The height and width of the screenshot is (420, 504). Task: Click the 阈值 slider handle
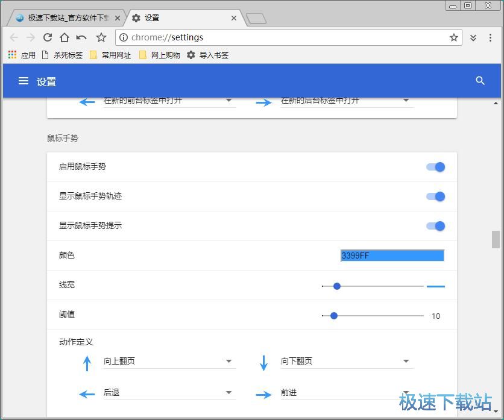tap(334, 316)
